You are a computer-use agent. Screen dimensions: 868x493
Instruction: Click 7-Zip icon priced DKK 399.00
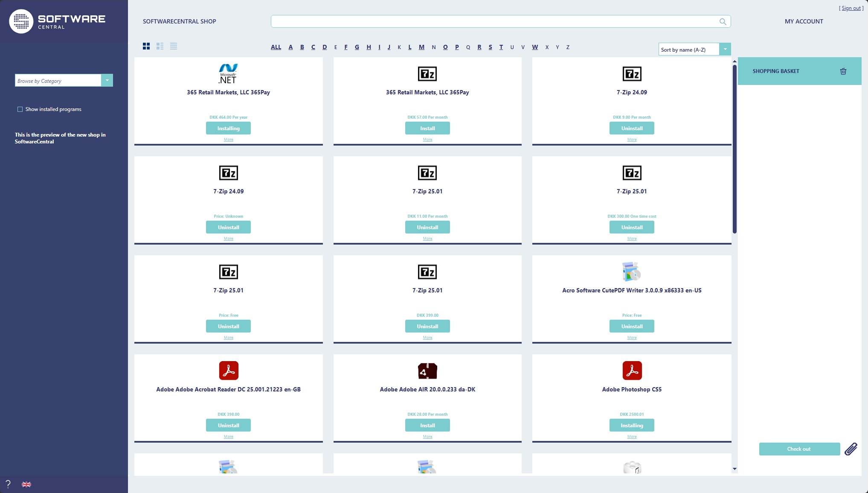click(427, 272)
